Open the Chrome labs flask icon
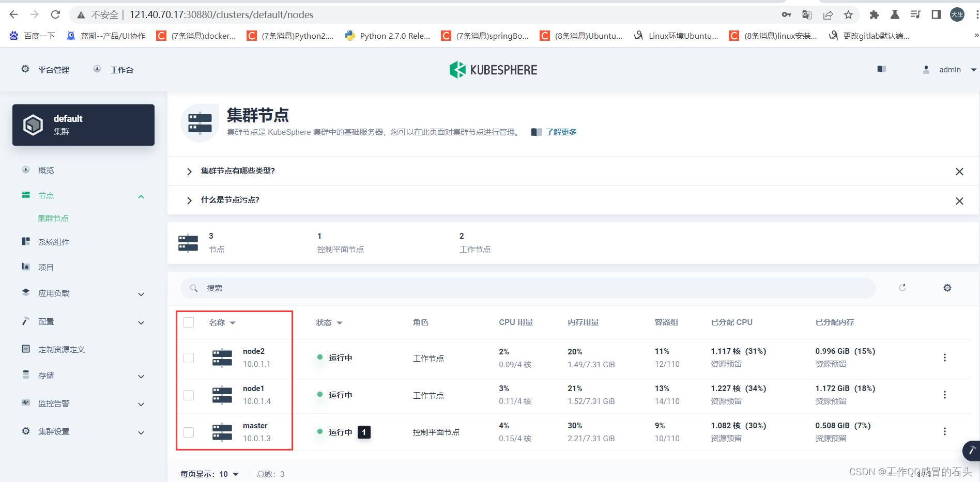The width and height of the screenshot is (980, 482). click(x=895, y=14)
